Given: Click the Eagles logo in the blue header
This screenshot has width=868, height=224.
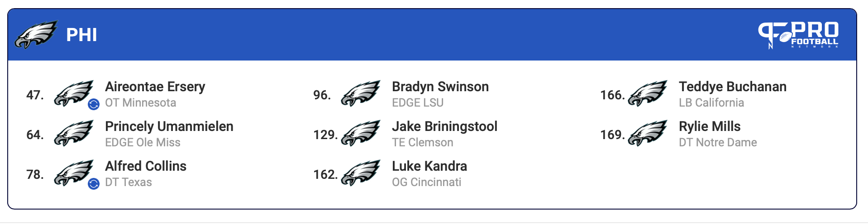Looking at the screenshot, I should point(36,34).
